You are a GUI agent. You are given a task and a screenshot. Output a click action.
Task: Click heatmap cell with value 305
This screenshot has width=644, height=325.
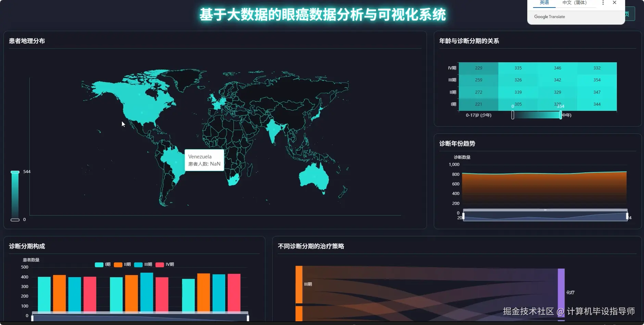coord(518,104)
